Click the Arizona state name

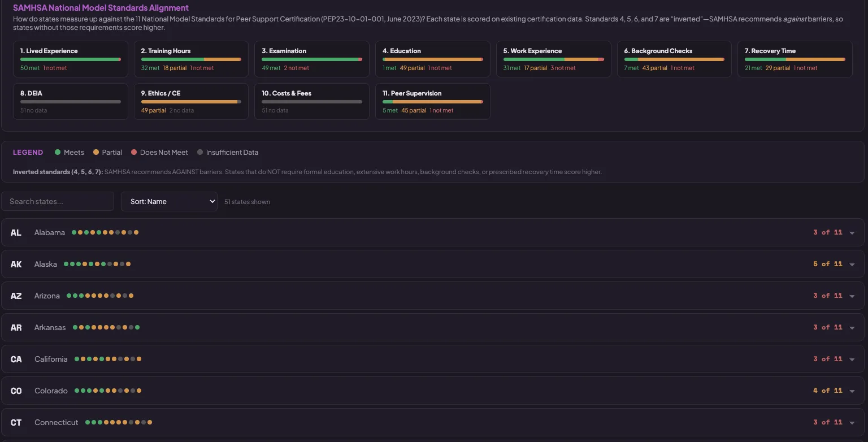47,296
